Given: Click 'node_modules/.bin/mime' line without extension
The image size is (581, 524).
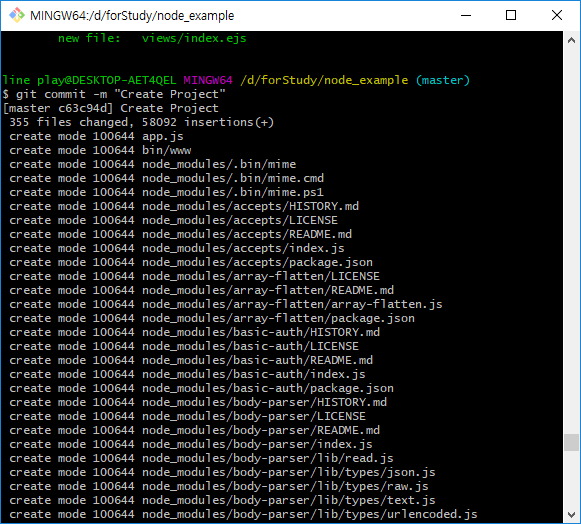Looking at the screenshot, I should click(x=153, y=165).
